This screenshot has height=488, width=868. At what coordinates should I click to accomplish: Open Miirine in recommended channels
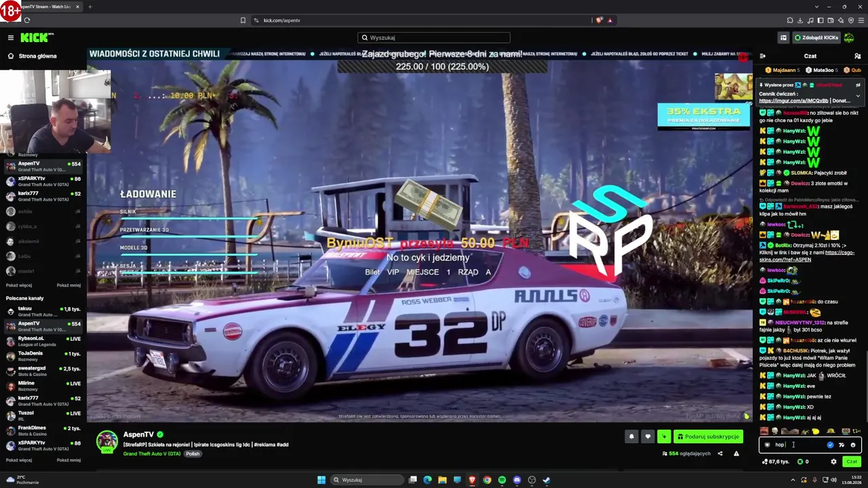pyautogui.click(x=43, y=385)
